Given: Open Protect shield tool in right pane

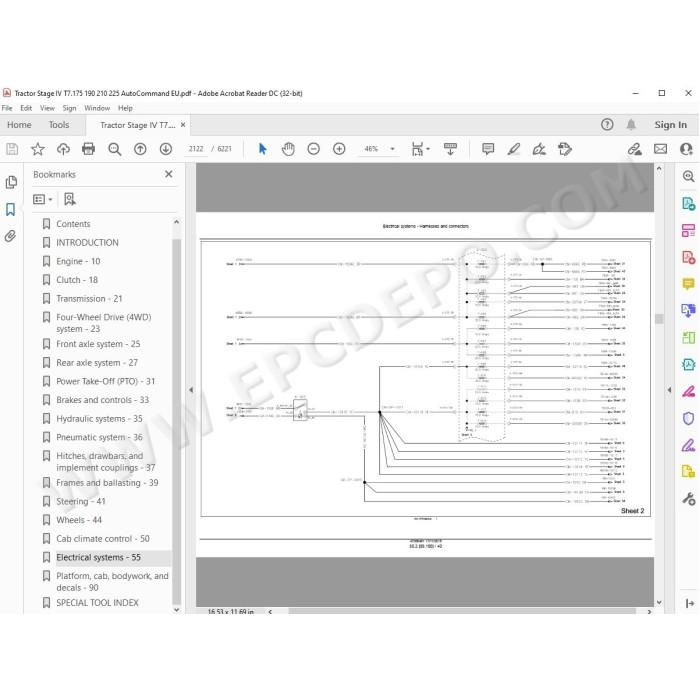Looking at the screenshot, I should pos(688,418).
